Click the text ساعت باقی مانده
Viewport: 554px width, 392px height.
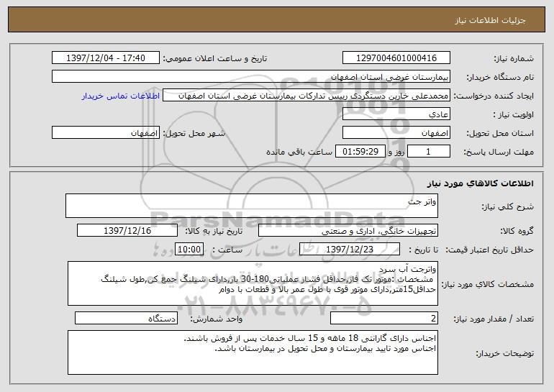(x=299, y=152)
